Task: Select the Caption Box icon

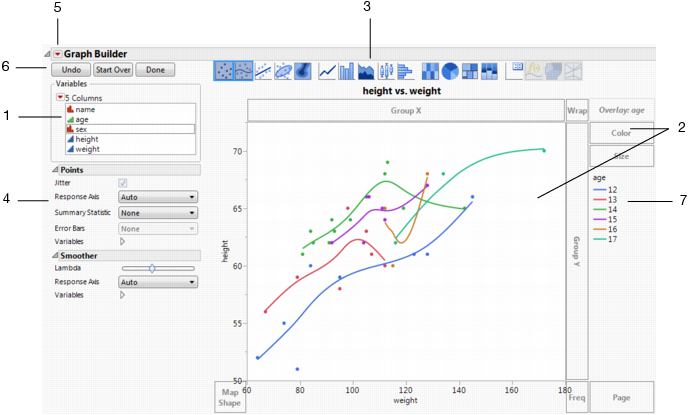Action: (514, 71)
